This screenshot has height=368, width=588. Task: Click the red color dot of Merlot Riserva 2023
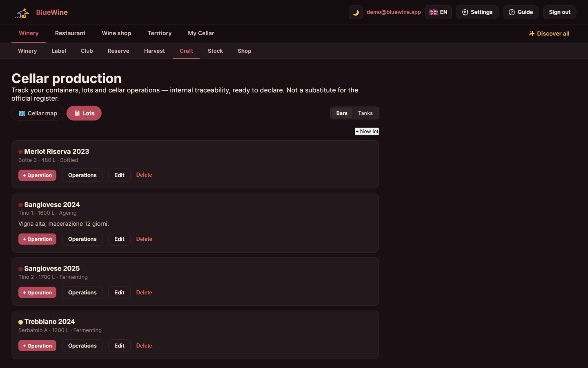click(x=20, y=152)
